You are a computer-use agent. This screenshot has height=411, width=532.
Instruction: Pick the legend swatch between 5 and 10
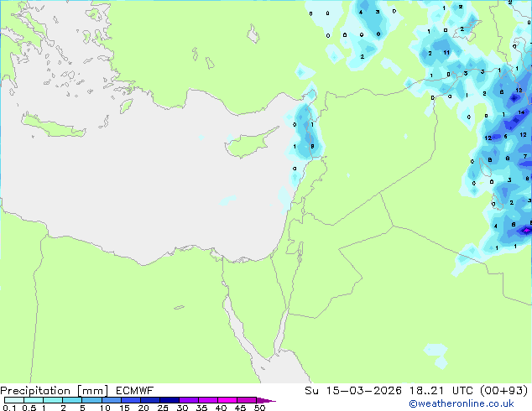click(x=91, y=400)
